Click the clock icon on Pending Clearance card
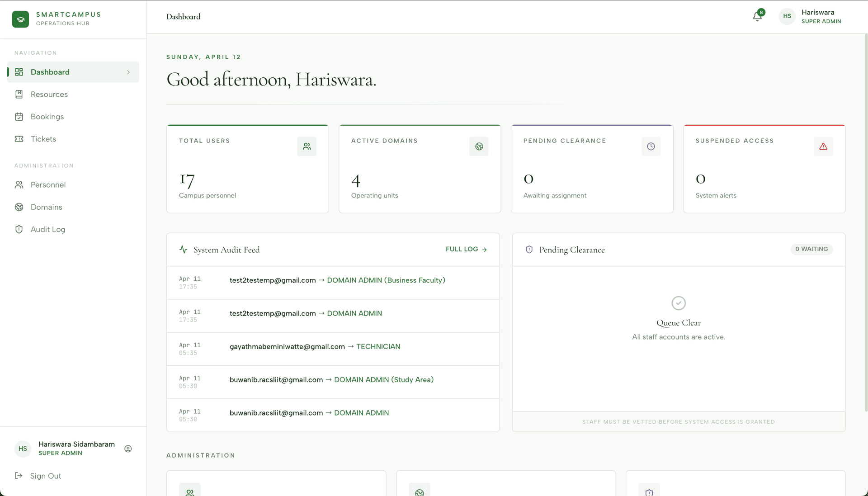The height and width of the screenshot is (496, 868). coord(651,146)
